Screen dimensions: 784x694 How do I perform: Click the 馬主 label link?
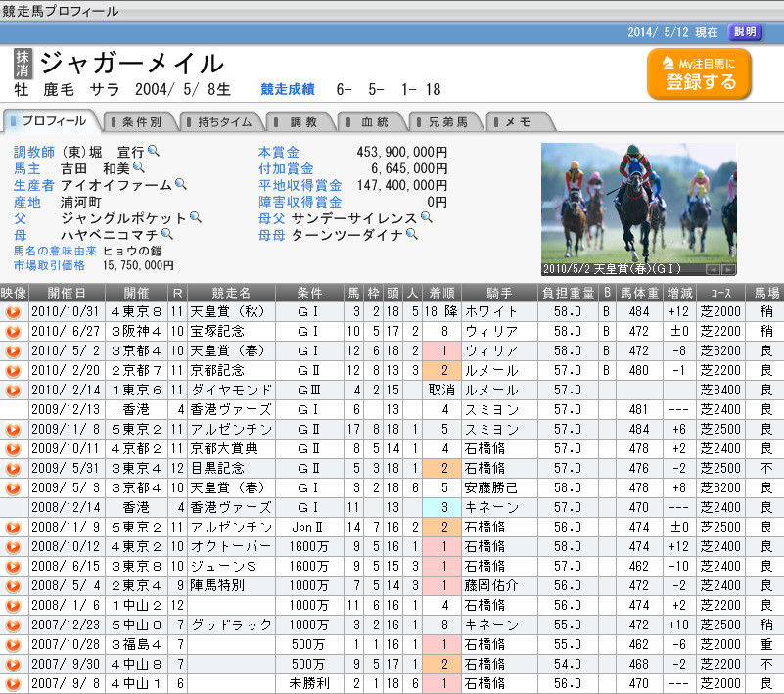pyautogui.click(x=27, y=168)
